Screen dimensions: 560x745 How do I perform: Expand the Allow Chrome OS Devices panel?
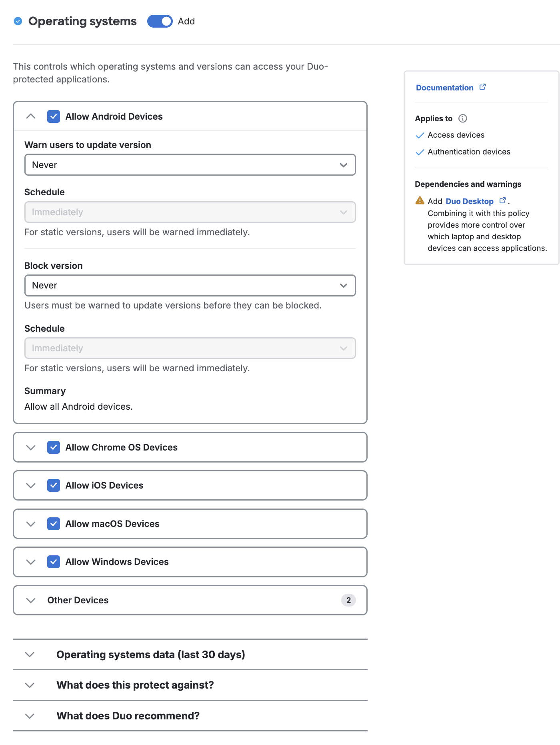click(31, 447)
